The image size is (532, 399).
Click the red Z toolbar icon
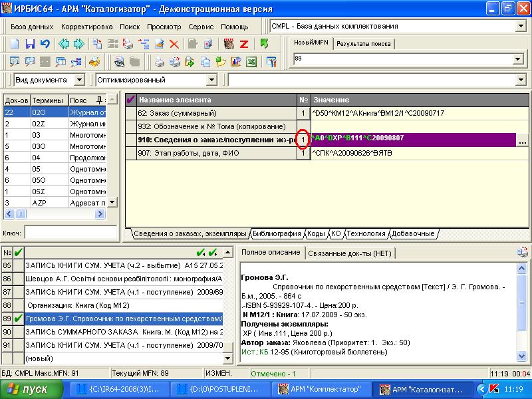tap(244, 44)
